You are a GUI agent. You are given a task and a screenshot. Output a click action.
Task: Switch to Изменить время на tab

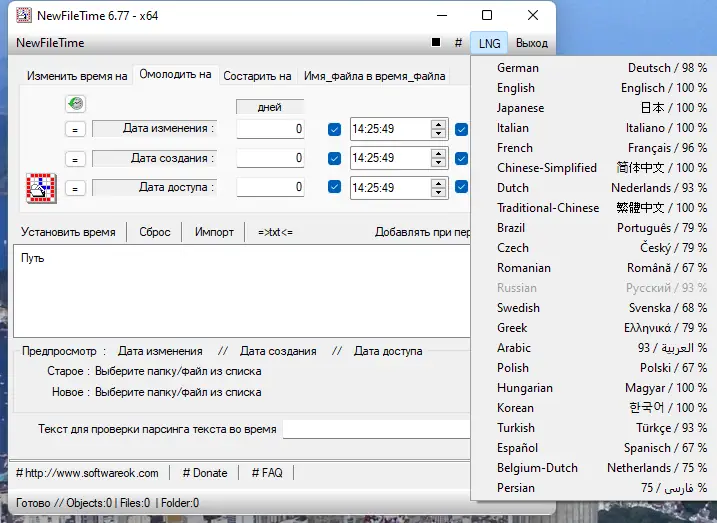(77, 76)
